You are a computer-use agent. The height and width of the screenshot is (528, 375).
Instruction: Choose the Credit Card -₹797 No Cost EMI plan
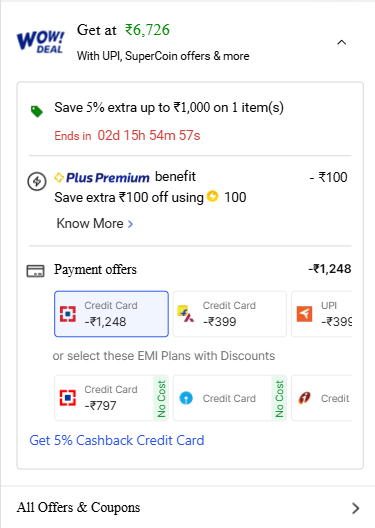111,398
